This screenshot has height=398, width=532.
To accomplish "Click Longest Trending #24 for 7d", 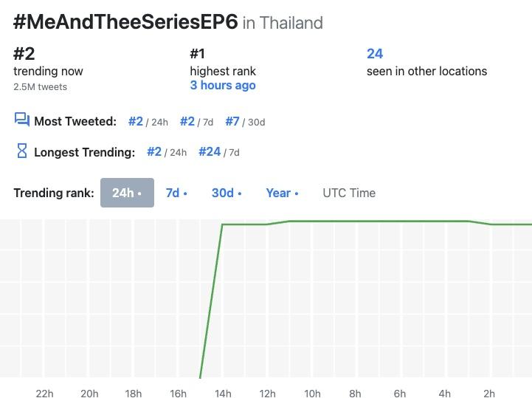I will click(x=210, y=152).
